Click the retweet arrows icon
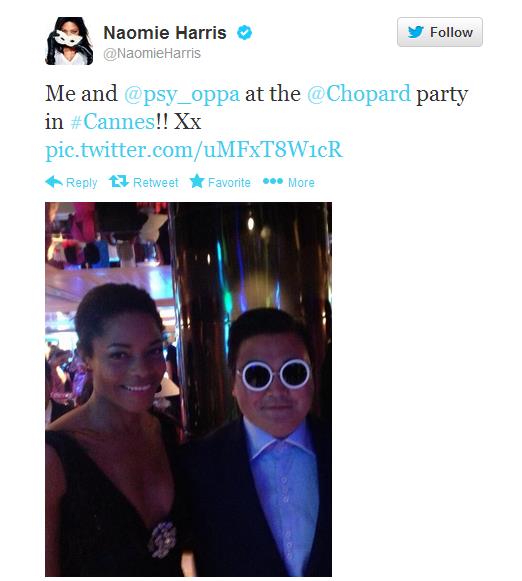Screen dimensions: 522x581 [119, 182]
